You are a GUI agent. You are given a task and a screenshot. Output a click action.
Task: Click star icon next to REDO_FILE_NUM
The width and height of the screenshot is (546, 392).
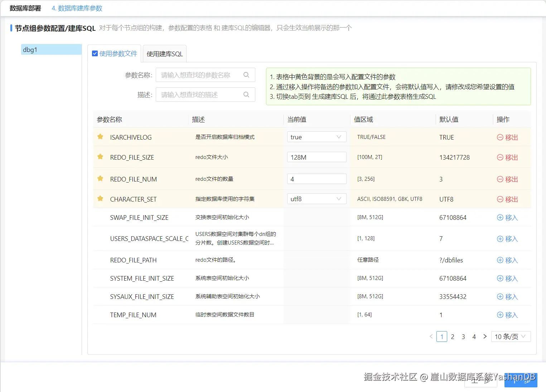coord(100,179)
